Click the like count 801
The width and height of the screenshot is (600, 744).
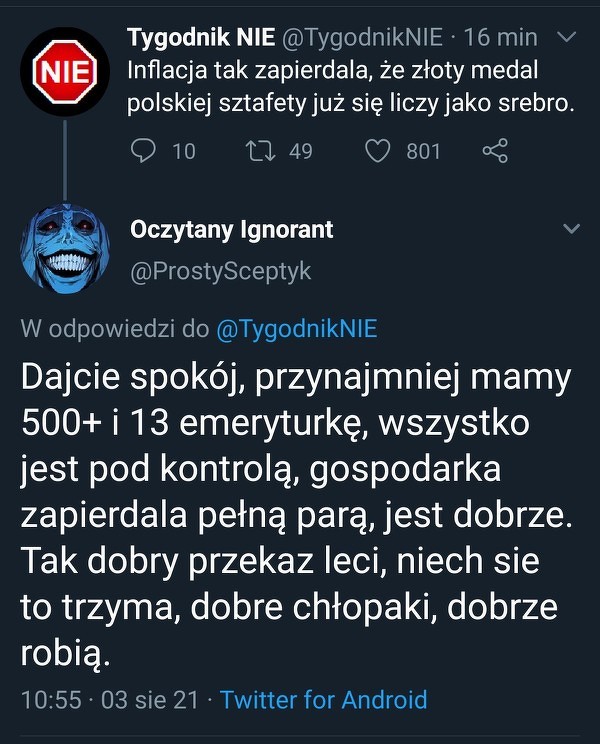423,151
